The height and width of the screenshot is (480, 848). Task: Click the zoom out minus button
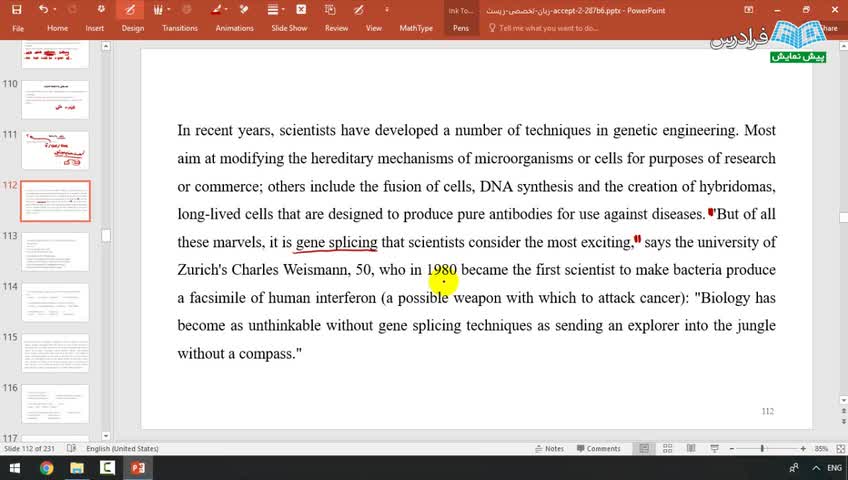[x=732, y=449]
